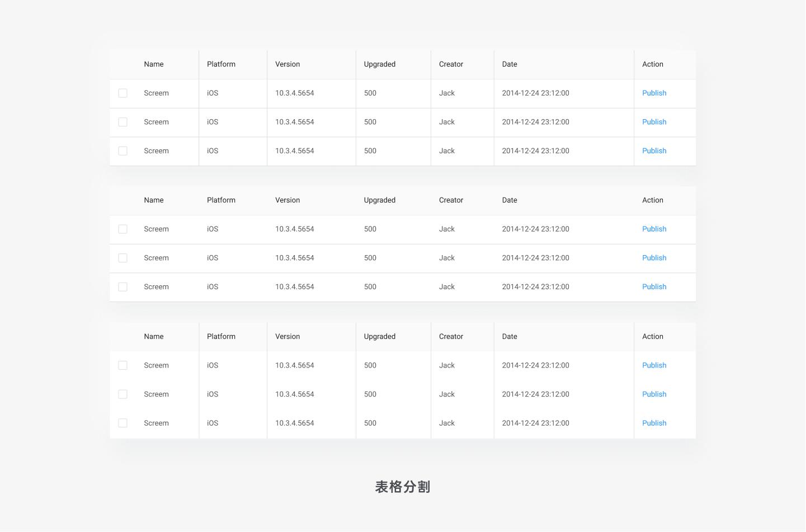Toggle second row checkbox in the middle table
This screenshot has width=806, height=532.
tap(122, 258)
